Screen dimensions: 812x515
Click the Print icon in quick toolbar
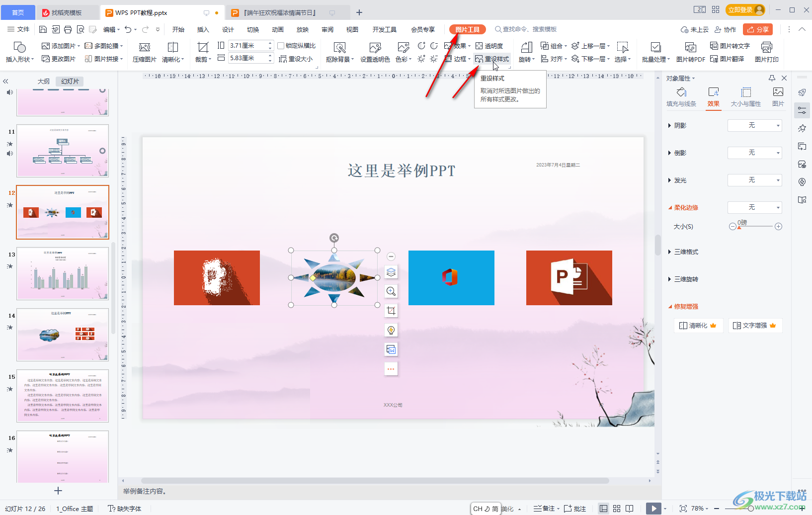pos(68,29)
